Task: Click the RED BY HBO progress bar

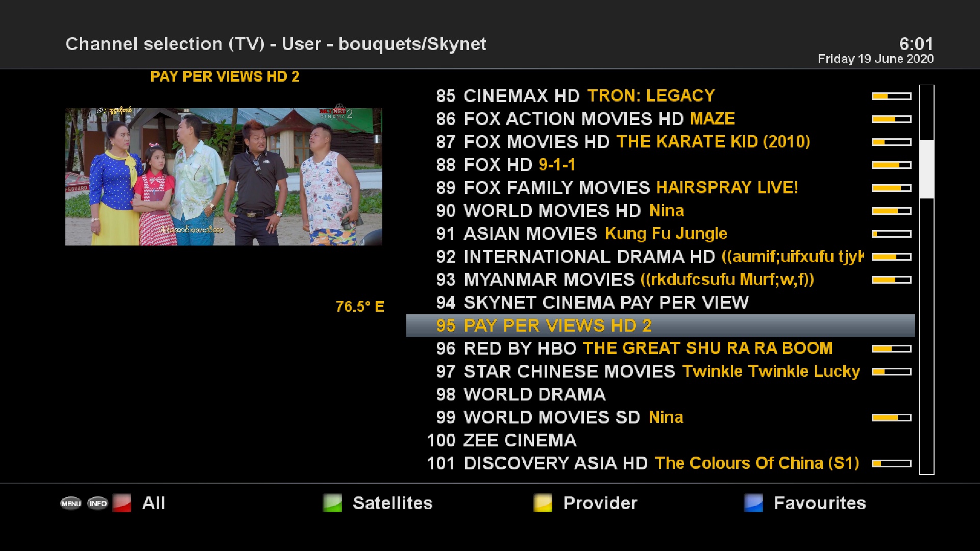Action: pos(891,348)
